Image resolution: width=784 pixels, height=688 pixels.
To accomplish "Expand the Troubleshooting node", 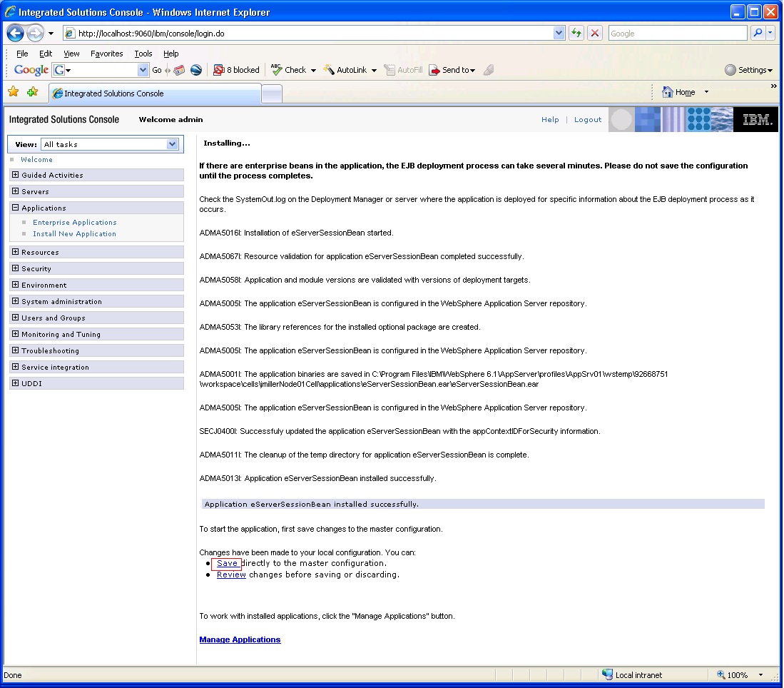I will click(15, 350).
